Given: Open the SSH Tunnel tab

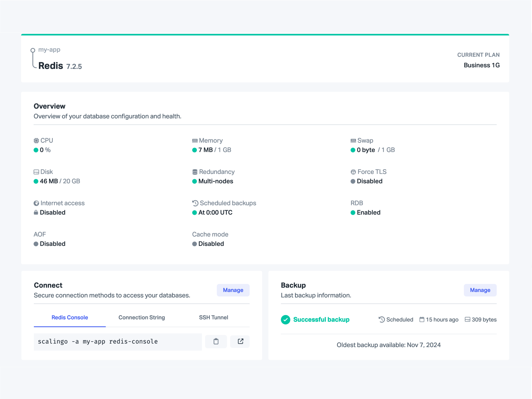Looking at the screenshot, I should coord(213,318).
